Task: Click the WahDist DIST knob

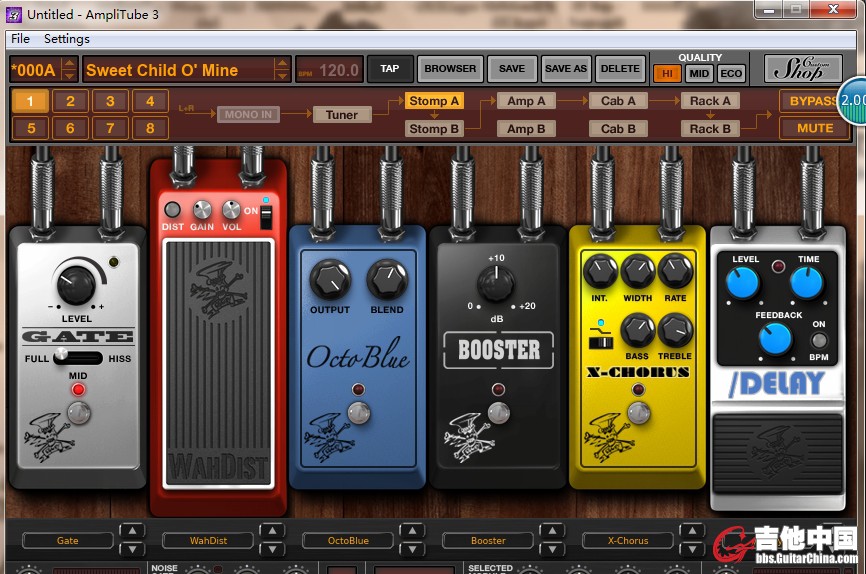Action: 172,210
